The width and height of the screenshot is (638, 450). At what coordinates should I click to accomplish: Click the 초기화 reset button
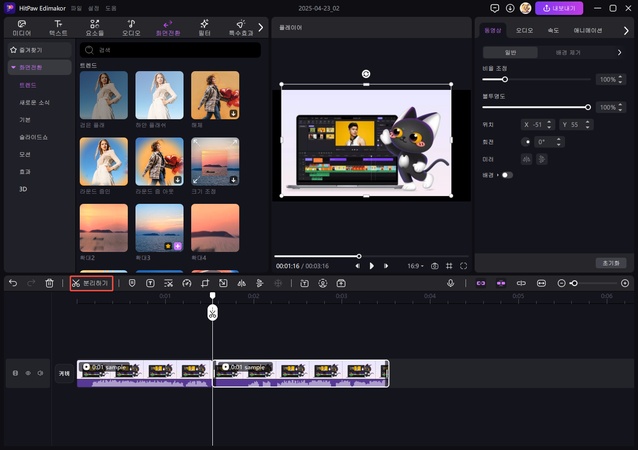point(611,262)
